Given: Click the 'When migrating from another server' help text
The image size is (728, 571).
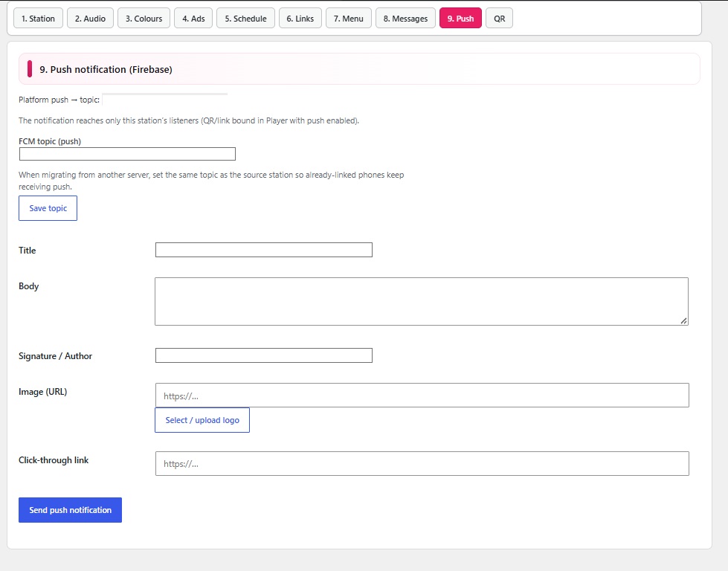Looking at the screenshot, I should [x=211, y=181].
